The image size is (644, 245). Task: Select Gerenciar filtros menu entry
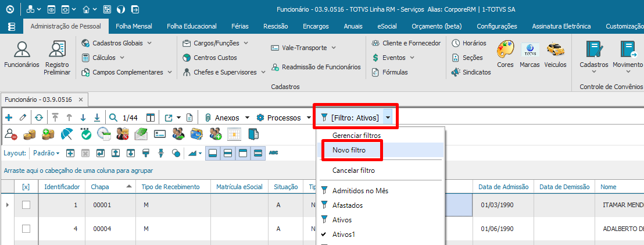tap(380, 135)
